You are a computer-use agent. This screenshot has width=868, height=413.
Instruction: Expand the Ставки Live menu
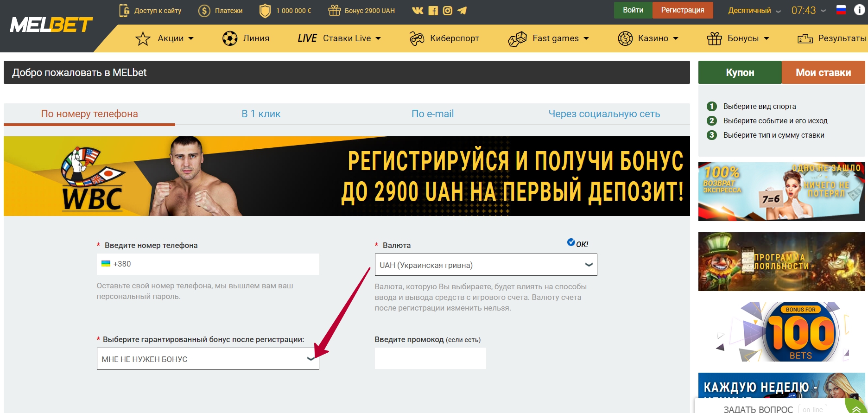pyautogui.click(x=378, y=38)
